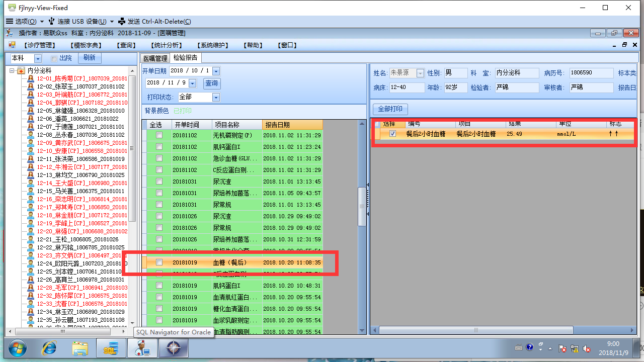
Task: Launch Internet Explorer from the taskbar
Action: pos(49,348)
